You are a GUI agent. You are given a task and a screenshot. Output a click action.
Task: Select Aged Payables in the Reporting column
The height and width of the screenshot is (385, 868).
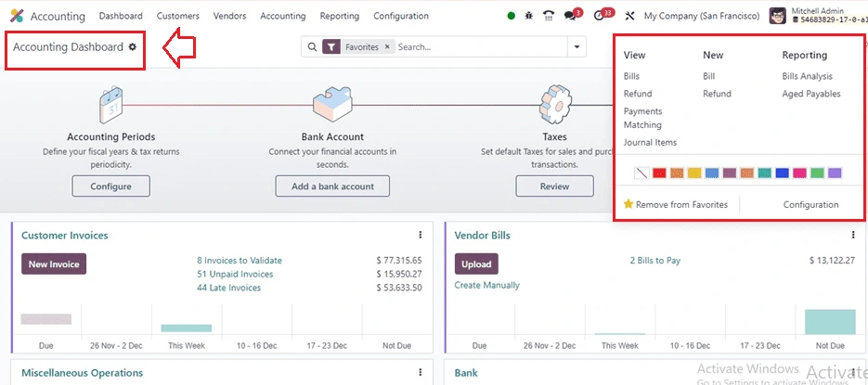(810, 94)
